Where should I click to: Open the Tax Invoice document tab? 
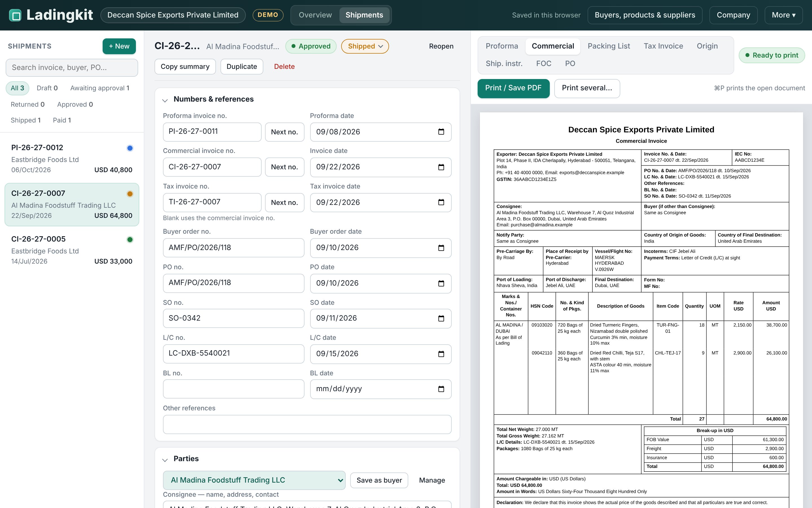pos(663,46)
